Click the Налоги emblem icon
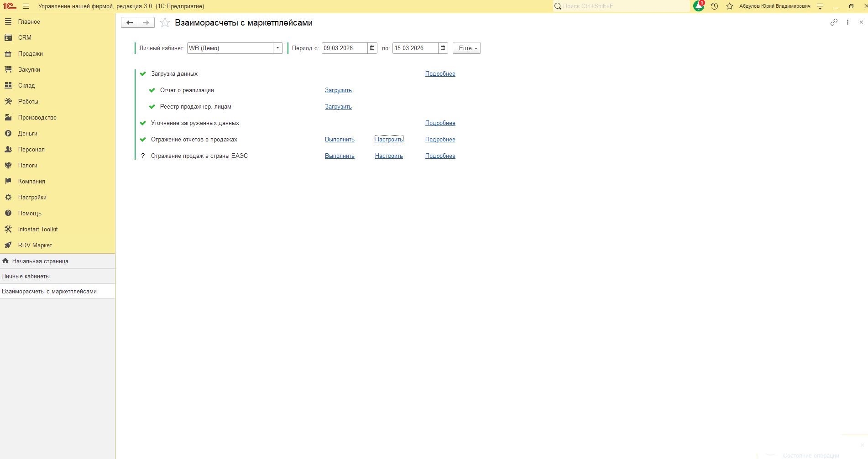This screenshot has width=868, height=459. 8,165
